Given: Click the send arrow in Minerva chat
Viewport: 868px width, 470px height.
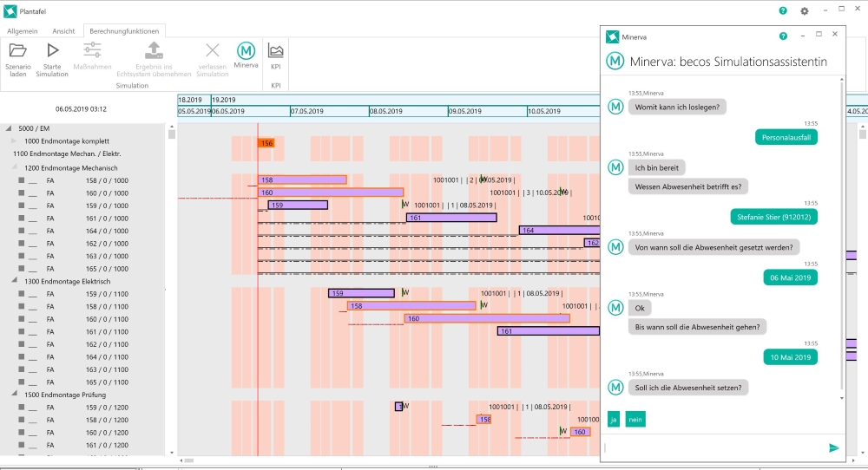Looking at the screenshot, I should (834, 447).
